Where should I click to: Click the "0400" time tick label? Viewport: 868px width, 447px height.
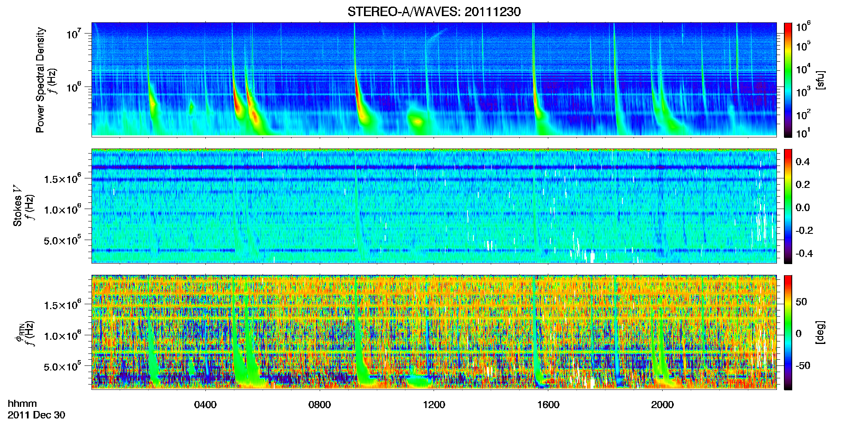[x=205, y=405]
